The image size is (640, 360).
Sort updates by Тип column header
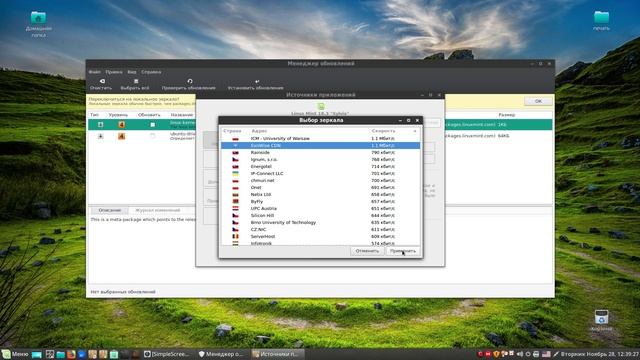coord(95,115)
